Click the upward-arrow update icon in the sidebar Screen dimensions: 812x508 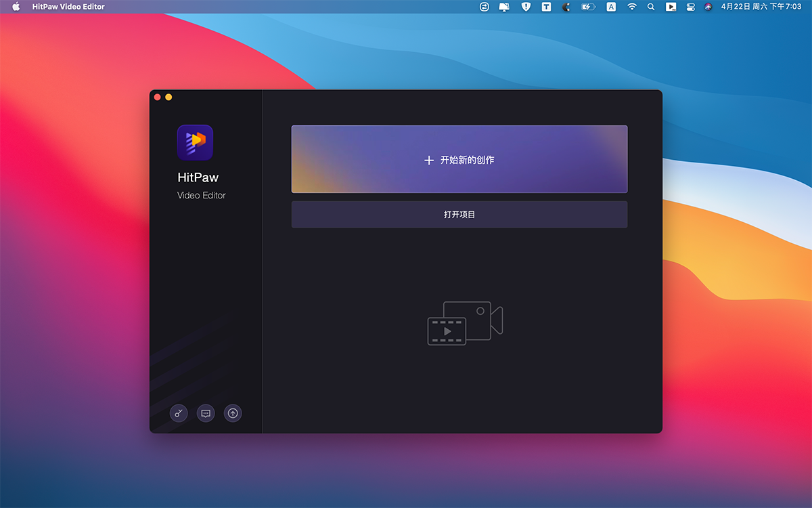(233, 413)
